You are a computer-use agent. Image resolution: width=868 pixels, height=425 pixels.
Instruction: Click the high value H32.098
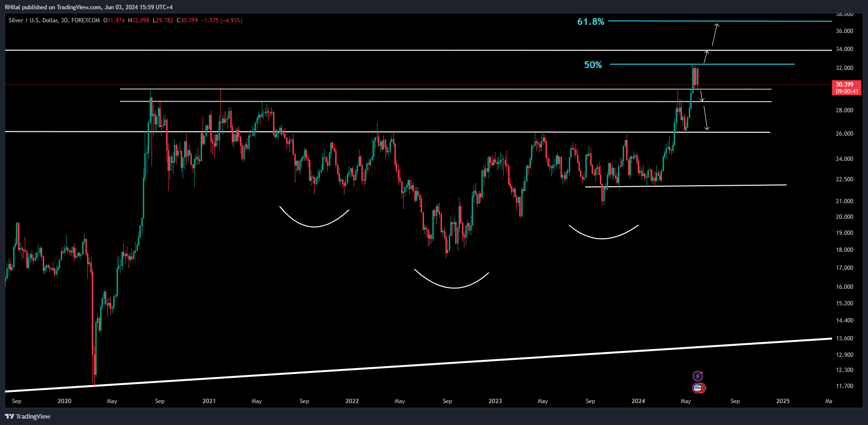139,20
